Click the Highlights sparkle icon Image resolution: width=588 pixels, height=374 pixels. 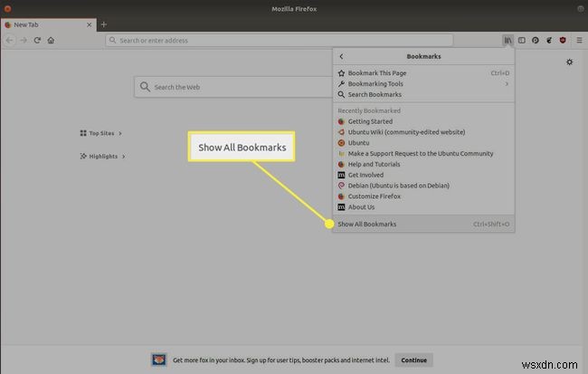(83, 156)
